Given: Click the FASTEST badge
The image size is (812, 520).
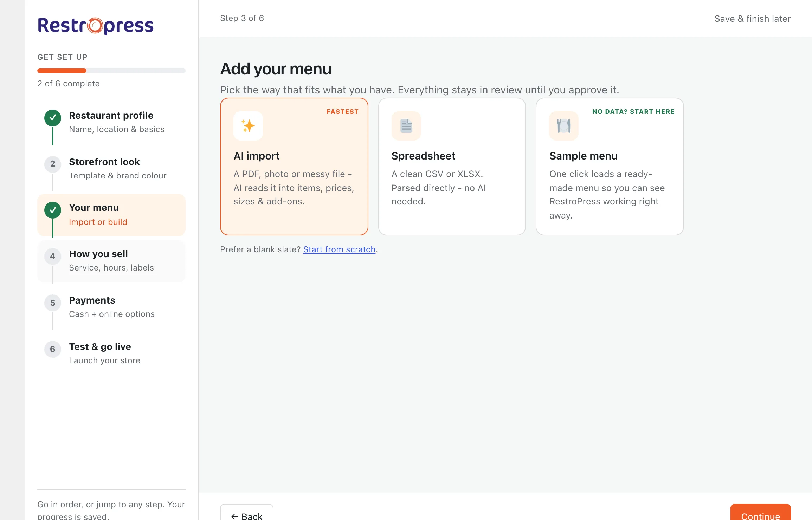Looking at the screenshot, I should pyautogui.click(x=342, y=112).
